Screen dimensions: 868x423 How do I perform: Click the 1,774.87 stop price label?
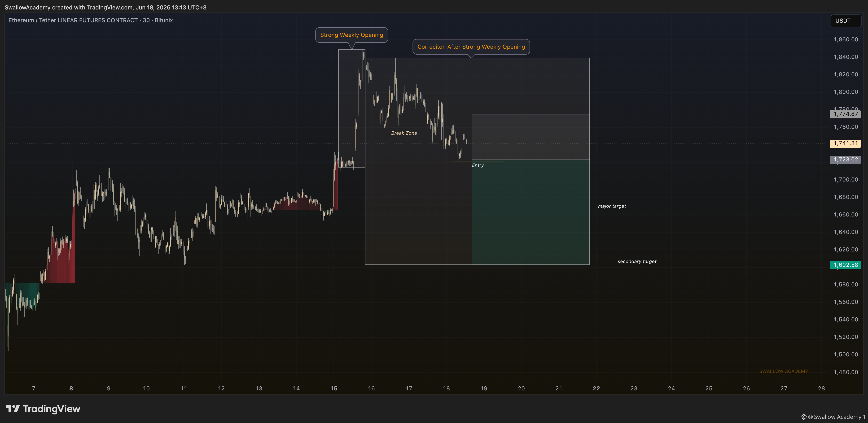tap(846, 114)
